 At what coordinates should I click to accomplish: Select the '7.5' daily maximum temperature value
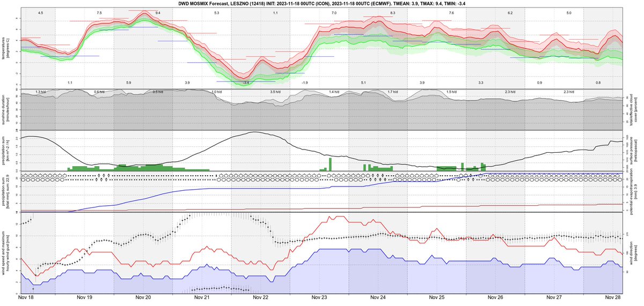pos(99,12)
